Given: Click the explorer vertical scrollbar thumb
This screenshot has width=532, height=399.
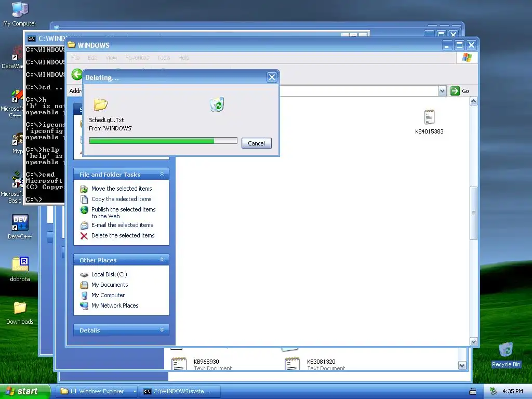Looking at the screenshot, I should (474, 214).
